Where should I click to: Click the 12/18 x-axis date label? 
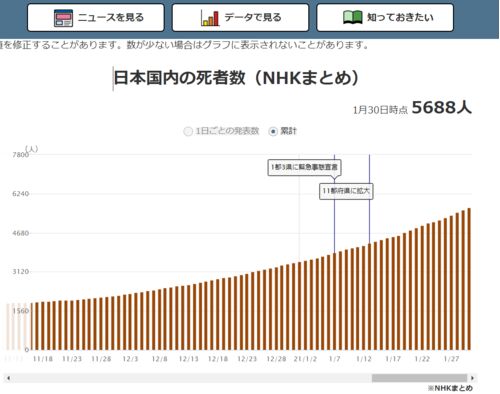pos(218,359)
